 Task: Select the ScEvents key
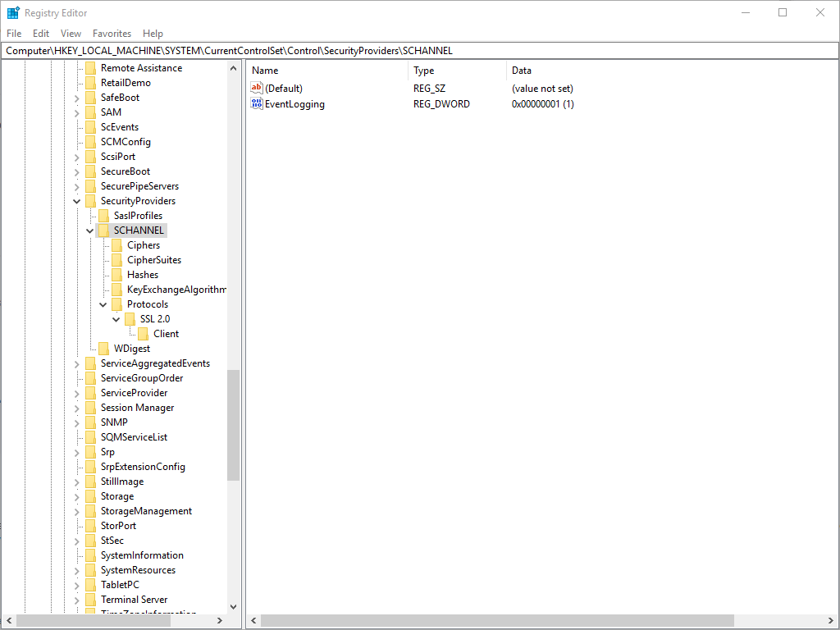pyautogui.click(x=120, y=127)
